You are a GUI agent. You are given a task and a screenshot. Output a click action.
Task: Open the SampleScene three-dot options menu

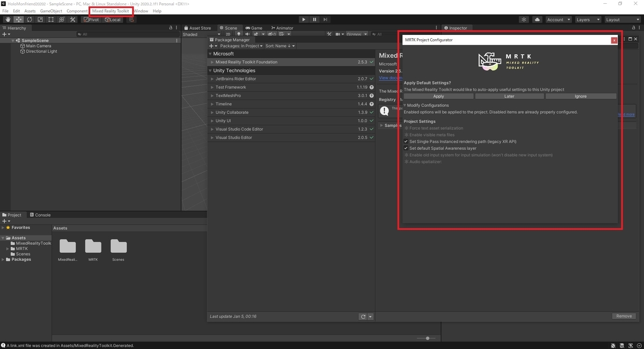point(177,41)
